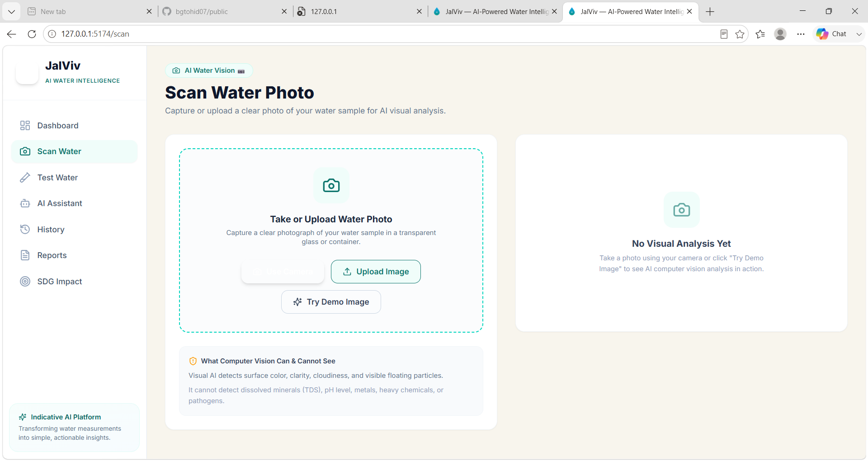Viewport: 868px width, 461px height.
Task: Click the faded Use Camera button
Action: coord(283,272)
